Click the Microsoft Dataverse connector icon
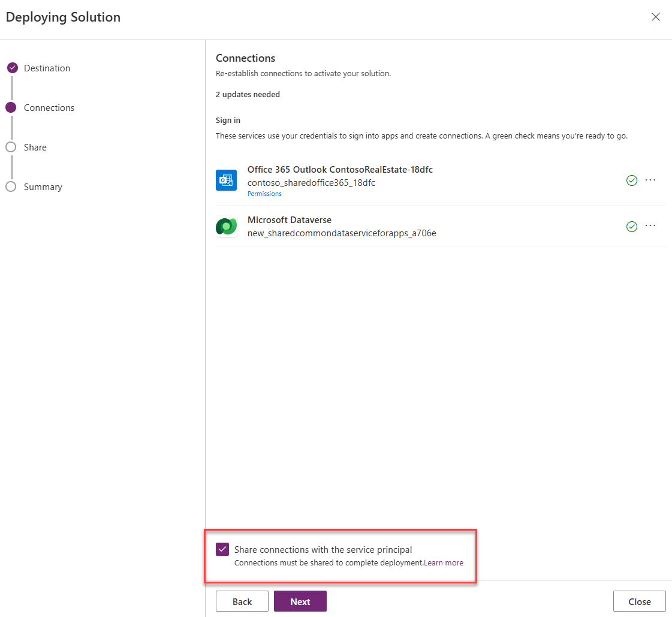Screen dimensions: 672x617 [x=226, y=227]
